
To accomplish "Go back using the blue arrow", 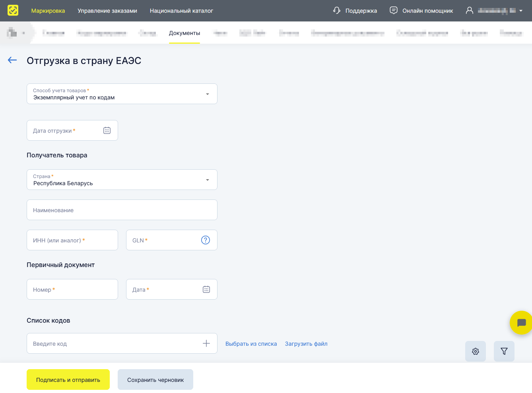I will click(x=12, y=60).
